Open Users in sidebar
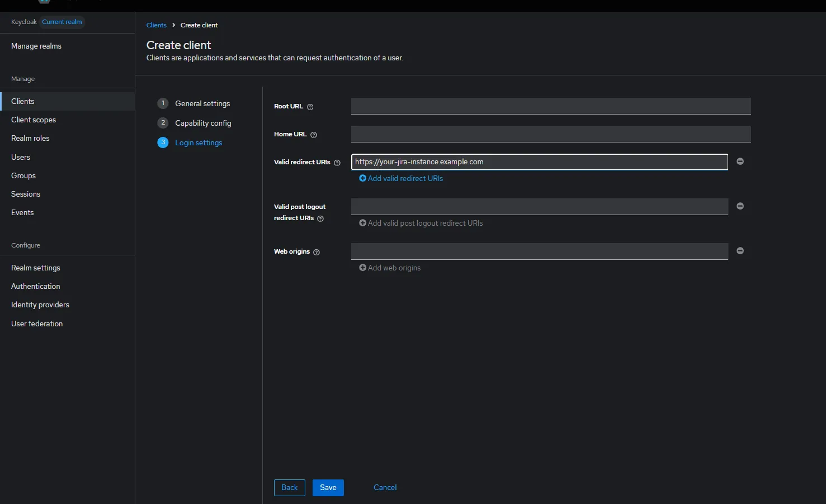 click(67, 157)
